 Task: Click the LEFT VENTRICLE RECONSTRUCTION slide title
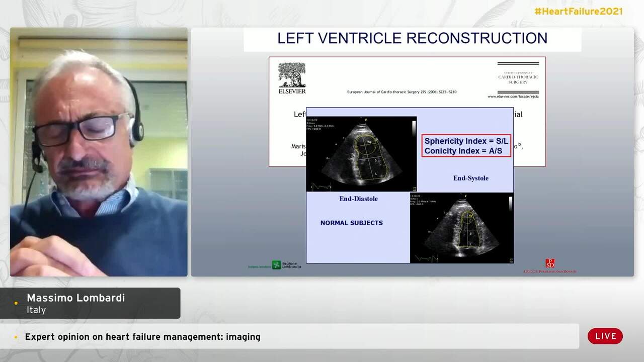click(412, 38)
